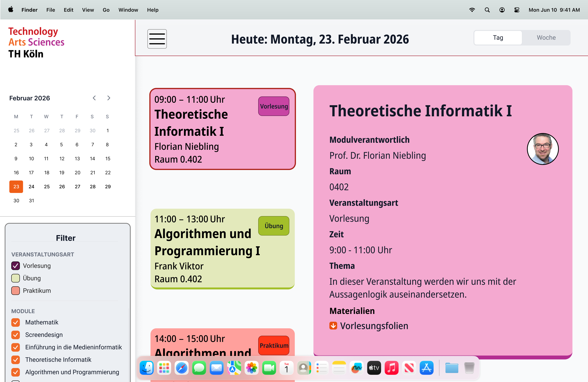
Task: Open the Music app in dock
Action: click(391, 368)
